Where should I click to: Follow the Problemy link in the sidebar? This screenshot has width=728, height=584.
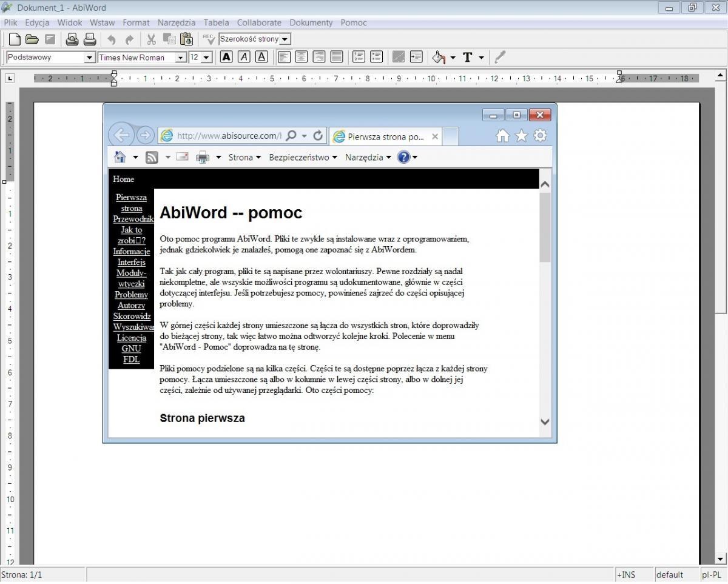pos(132,294)
